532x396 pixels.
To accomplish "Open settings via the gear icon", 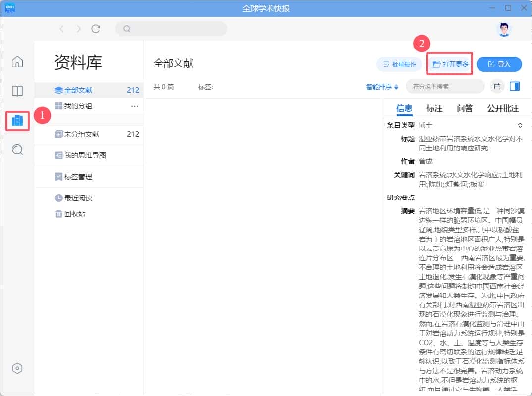I will [17, 368].
